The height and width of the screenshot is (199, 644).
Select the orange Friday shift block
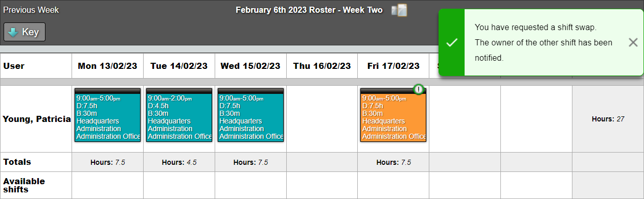pyautogui.click(x=393, y=115)
